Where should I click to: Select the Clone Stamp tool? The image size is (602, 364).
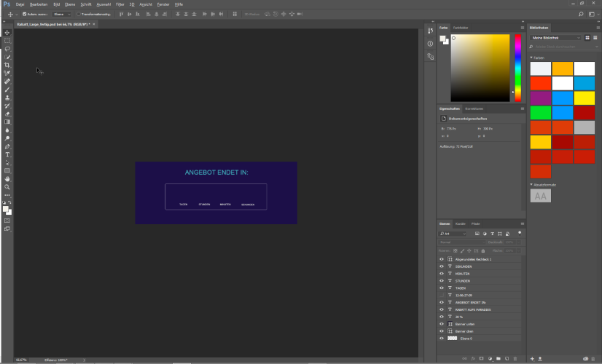coord(7,98)
